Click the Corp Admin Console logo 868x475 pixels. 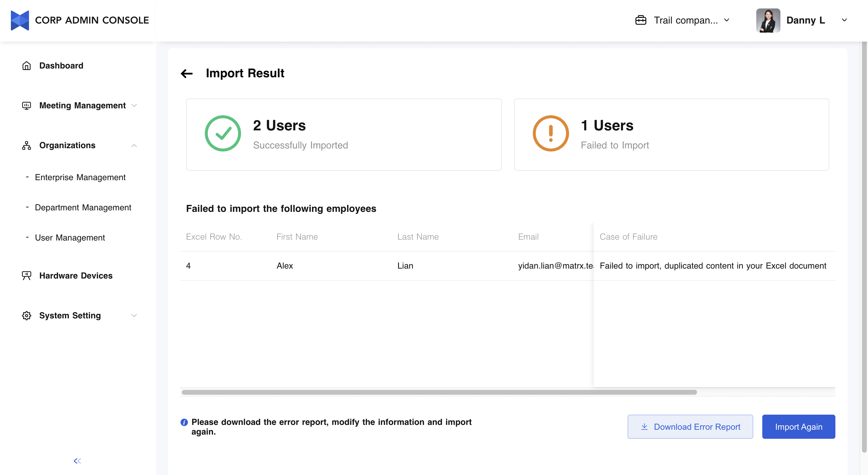coord(20,20)
